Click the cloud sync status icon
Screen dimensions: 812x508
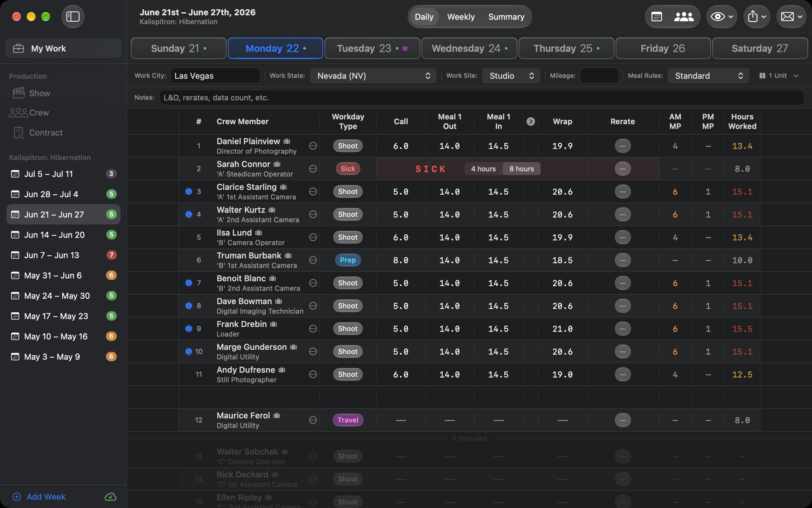tap(110, 497)
